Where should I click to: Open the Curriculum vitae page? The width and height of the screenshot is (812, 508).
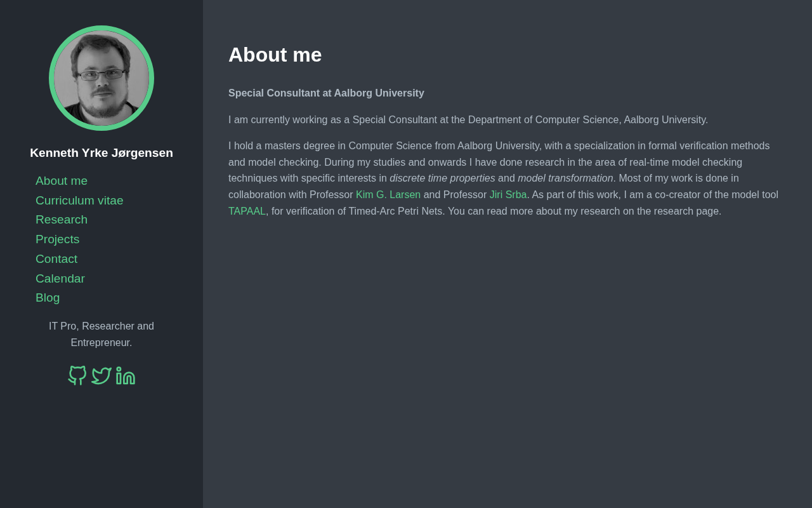click(79, 201)
